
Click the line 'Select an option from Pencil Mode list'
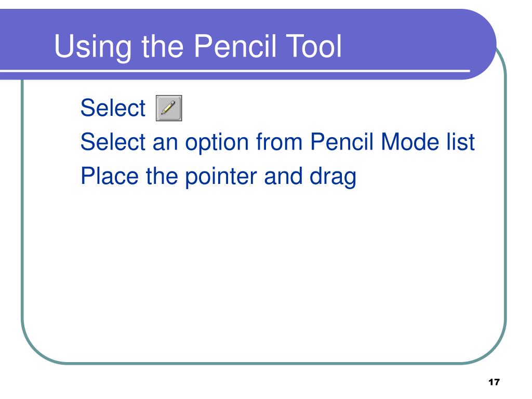click(277, 142)
